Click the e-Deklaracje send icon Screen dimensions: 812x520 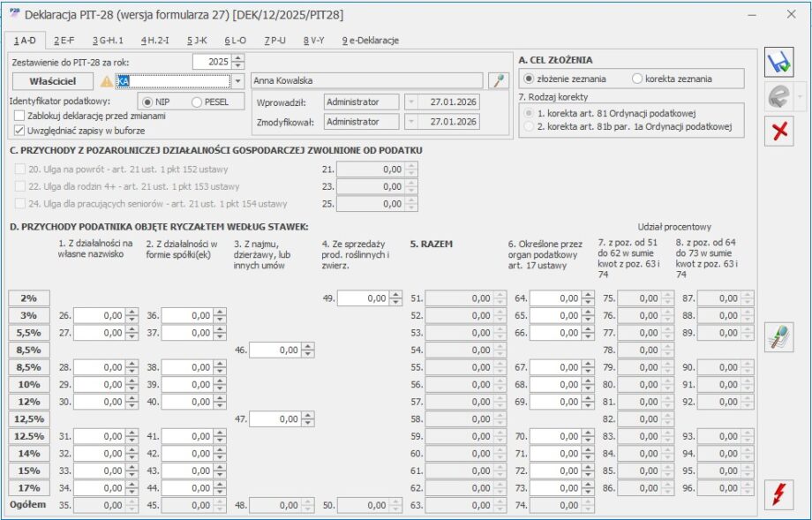point(778,97)
